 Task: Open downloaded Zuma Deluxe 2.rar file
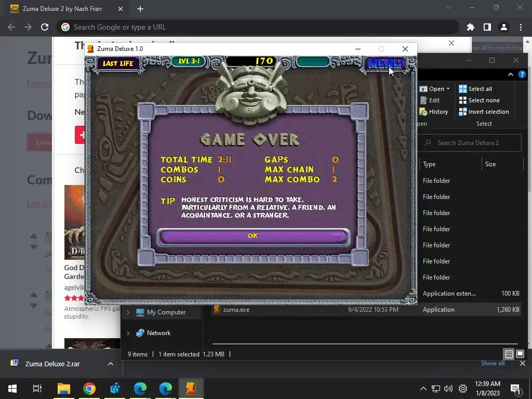52,364
